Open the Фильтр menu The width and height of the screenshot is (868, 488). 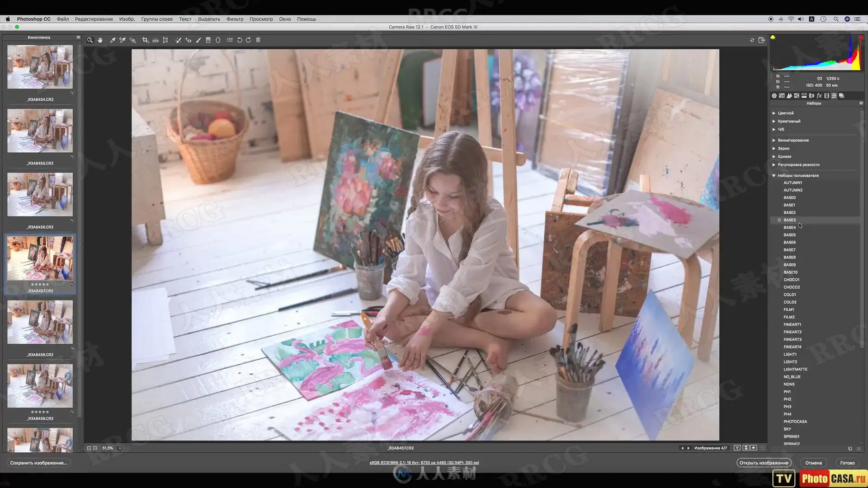(x=235, y=19)
